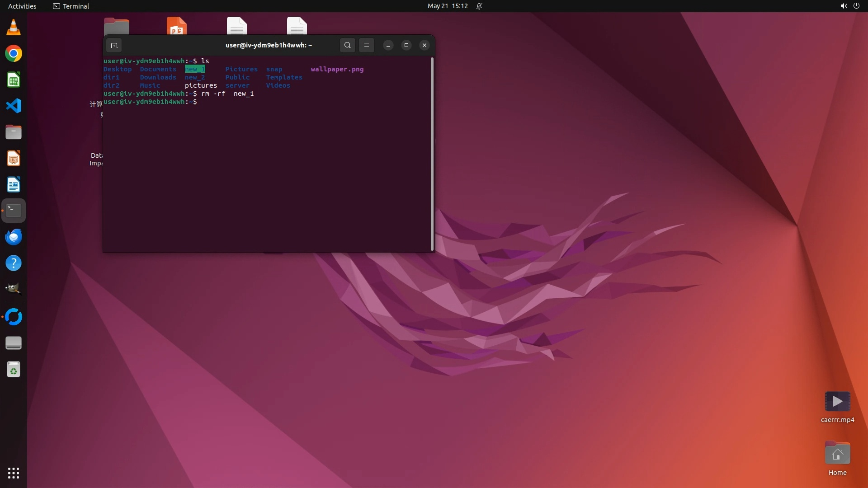Select caerrr.mp4 video on desktop
This screenshot has height=488, width=868.
(837, 402)
